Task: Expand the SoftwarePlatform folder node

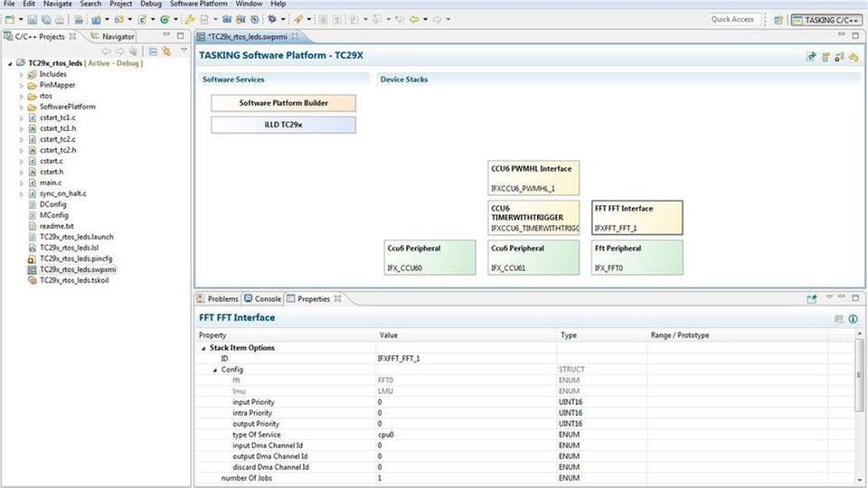Action: click(22, 107)
